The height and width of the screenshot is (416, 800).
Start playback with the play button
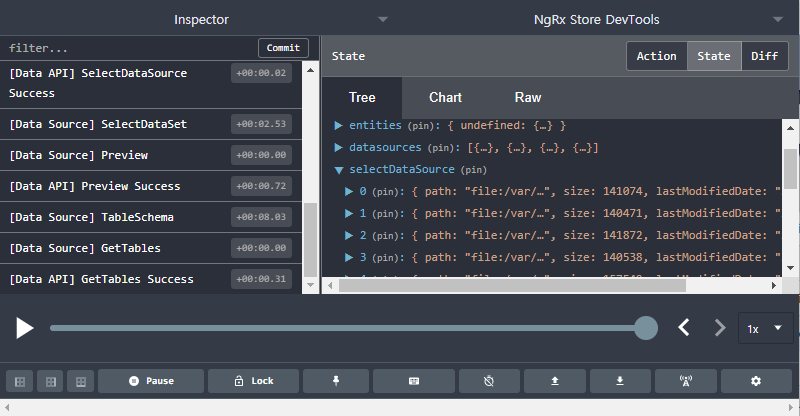[24, 328]
